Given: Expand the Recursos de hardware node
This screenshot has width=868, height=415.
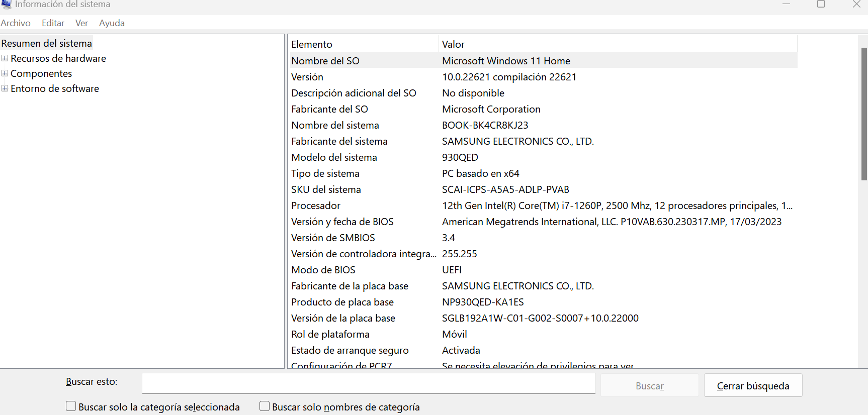Looking at the screenshot, I should pyautogui.click(x=5, y=58).
